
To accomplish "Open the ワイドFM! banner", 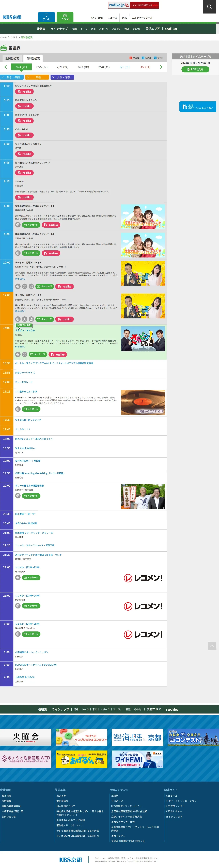I will click(137, 759).
